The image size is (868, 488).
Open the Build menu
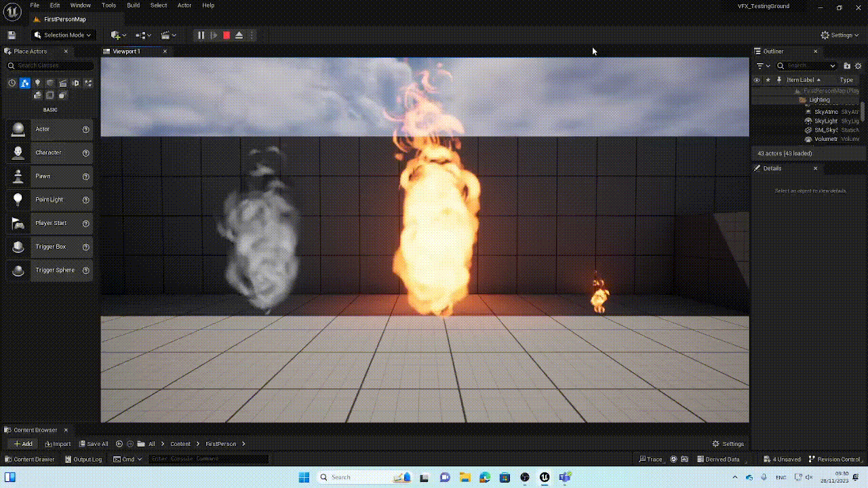click(133, 5)
